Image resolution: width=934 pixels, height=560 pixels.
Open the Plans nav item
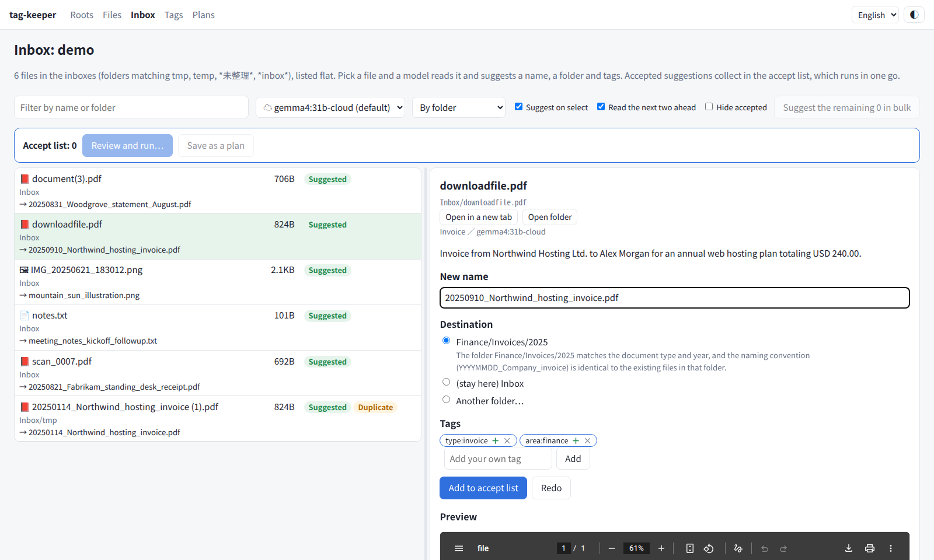coord(204,15)
